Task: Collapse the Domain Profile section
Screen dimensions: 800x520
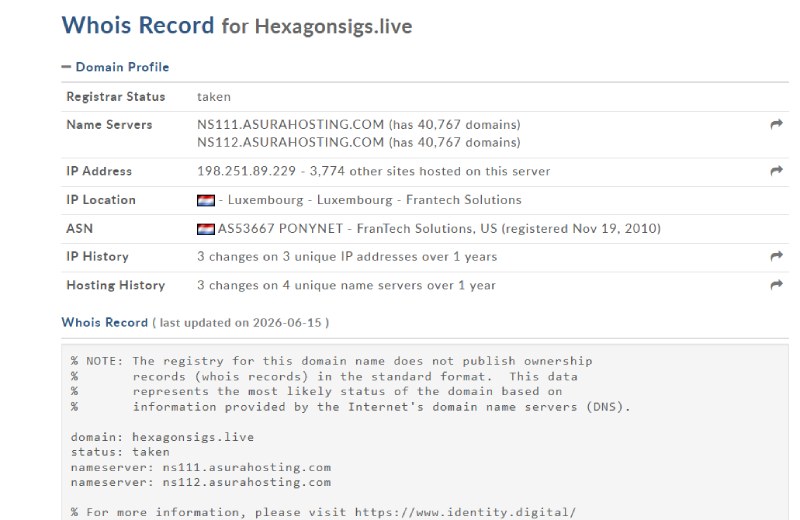Action: [115, 67]
